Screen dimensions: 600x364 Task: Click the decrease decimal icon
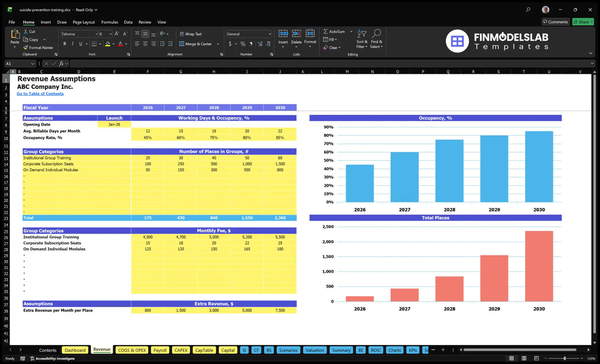point(267,44)
